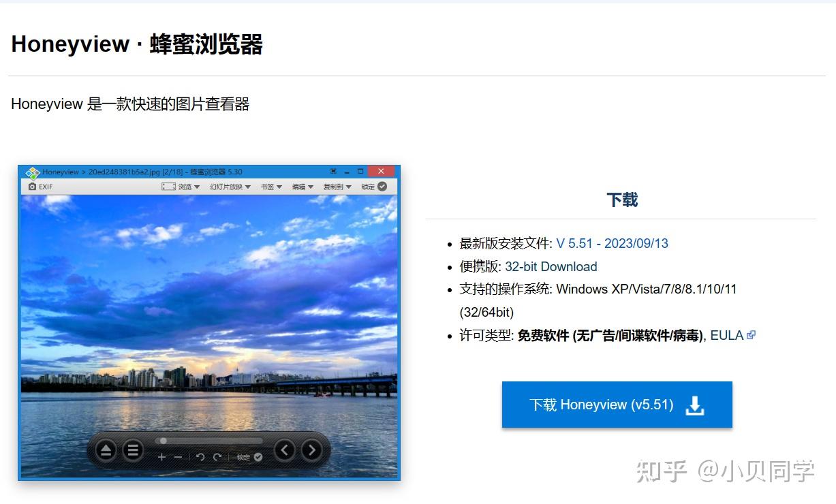Image resolution: width=836 pixels, height=504 pixels.
Task: Close the Honeyview window
Action: pos(381,172)
